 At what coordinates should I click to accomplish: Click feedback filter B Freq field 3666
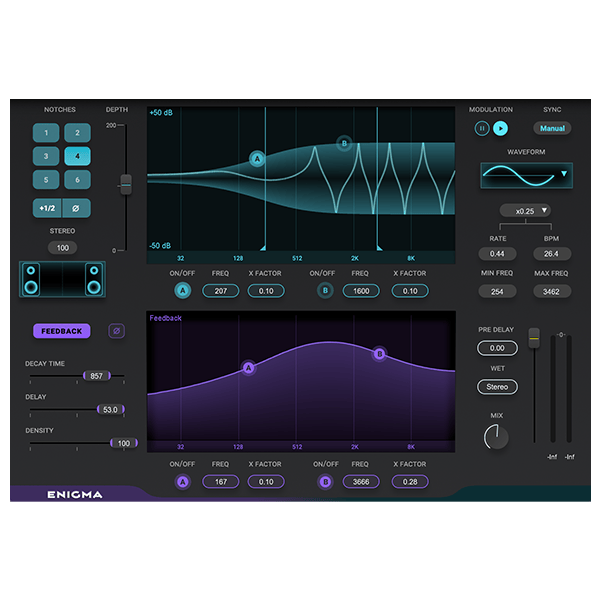tap(361, 482)
